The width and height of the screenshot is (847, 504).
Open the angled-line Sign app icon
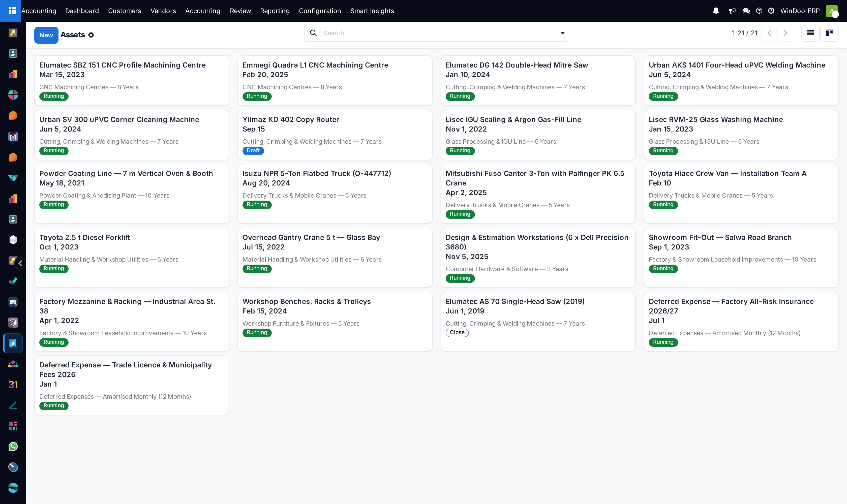tap(13, 405)
